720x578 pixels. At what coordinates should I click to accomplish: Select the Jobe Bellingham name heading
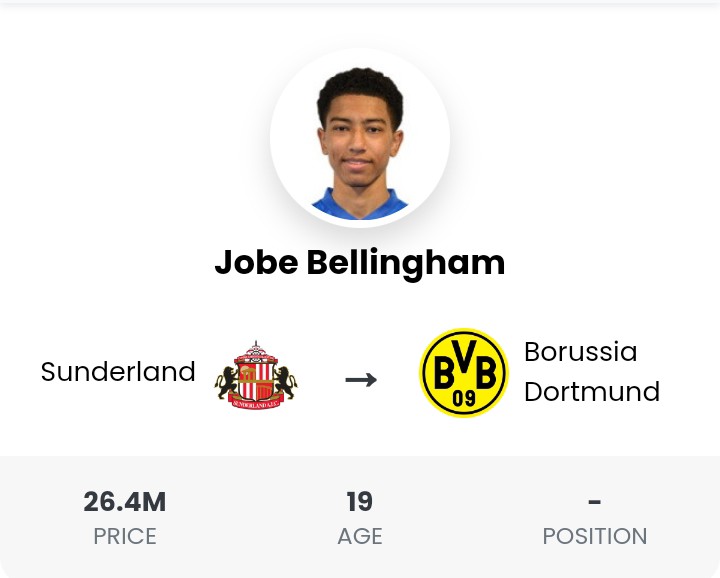(x=360, y=263)
